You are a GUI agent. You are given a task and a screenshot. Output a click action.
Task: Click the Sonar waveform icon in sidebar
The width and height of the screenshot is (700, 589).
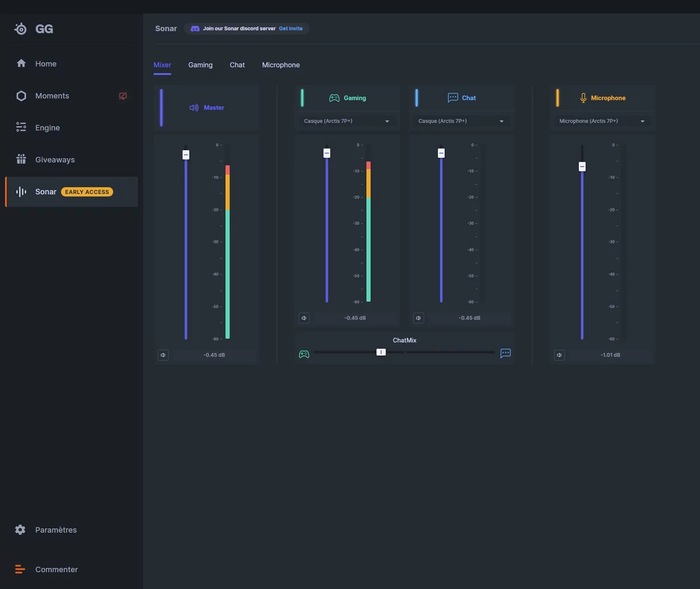21,192
